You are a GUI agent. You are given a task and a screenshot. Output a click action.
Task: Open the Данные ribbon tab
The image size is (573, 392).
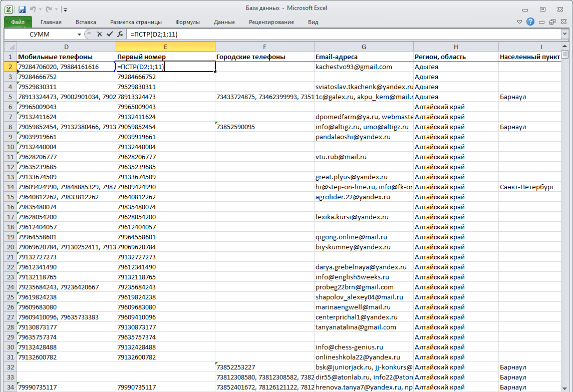(x=224, y=22)
